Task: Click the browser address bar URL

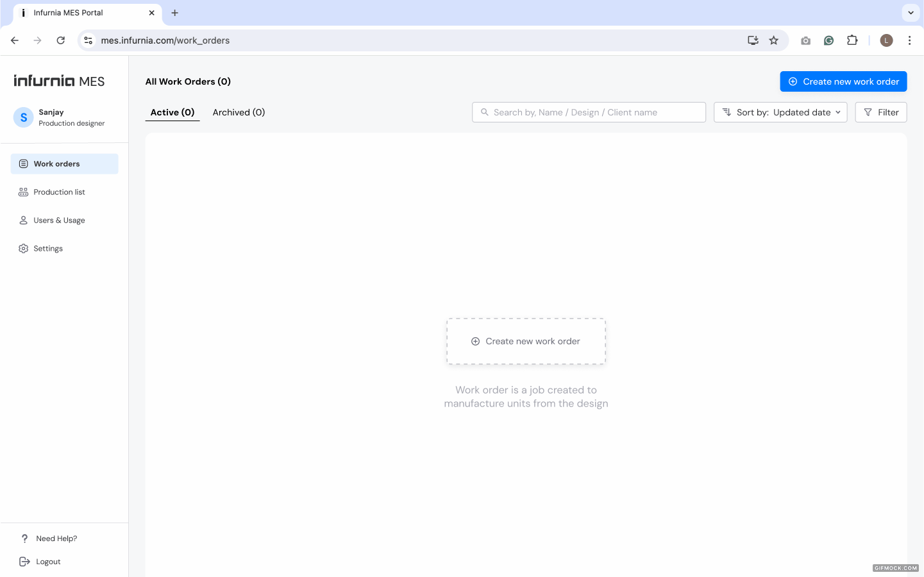Action: pos(165,40)
